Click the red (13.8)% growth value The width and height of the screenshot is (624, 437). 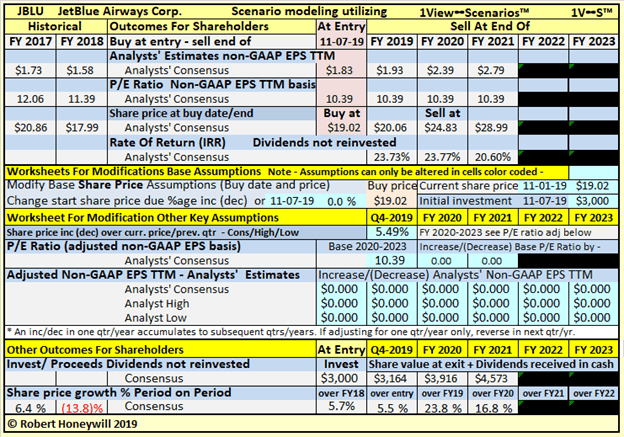(82, 408)
